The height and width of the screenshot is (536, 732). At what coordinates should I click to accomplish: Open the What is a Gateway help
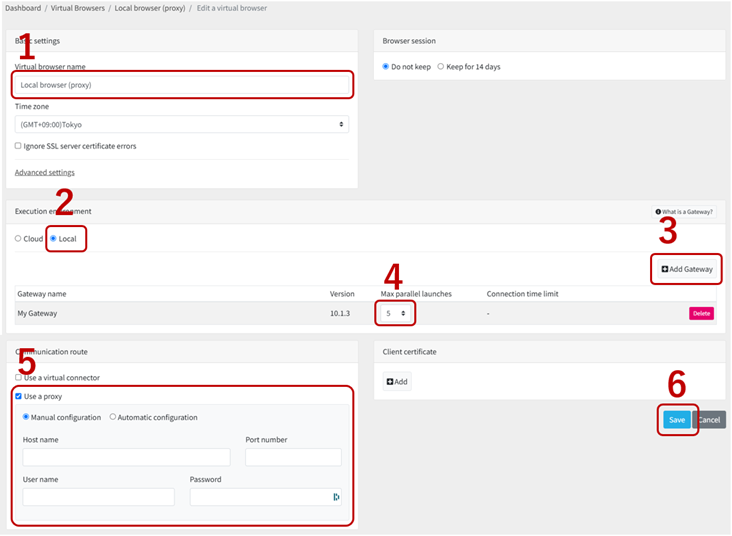pos(684,212)
